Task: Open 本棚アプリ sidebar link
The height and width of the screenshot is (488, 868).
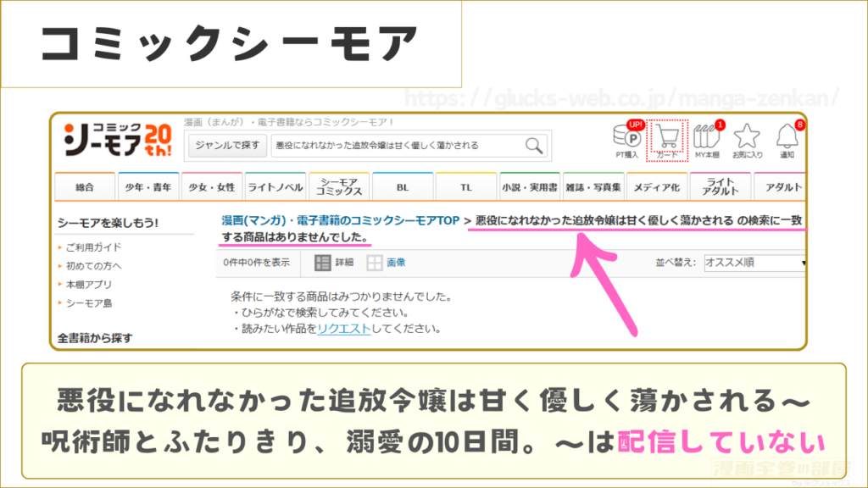Action: coord(88,285)
